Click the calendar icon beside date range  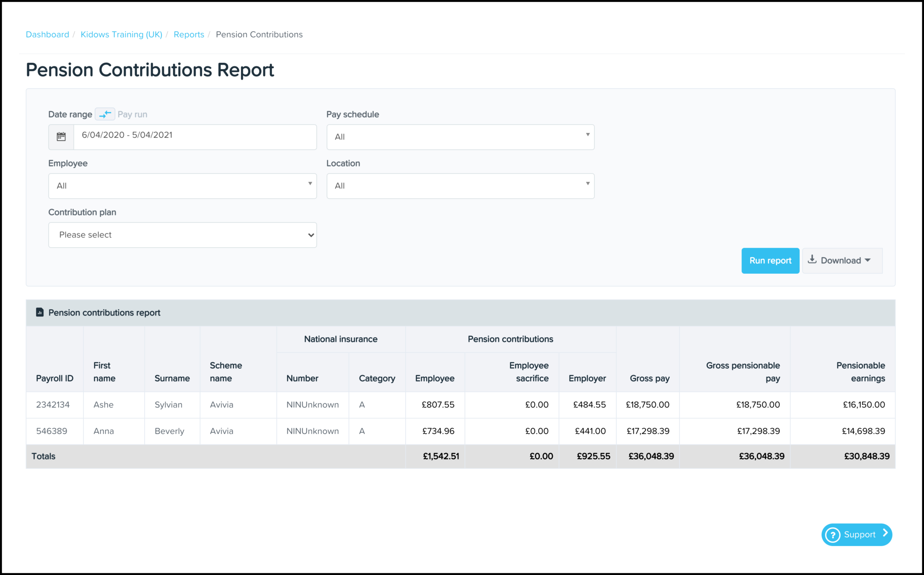[61, 137]
